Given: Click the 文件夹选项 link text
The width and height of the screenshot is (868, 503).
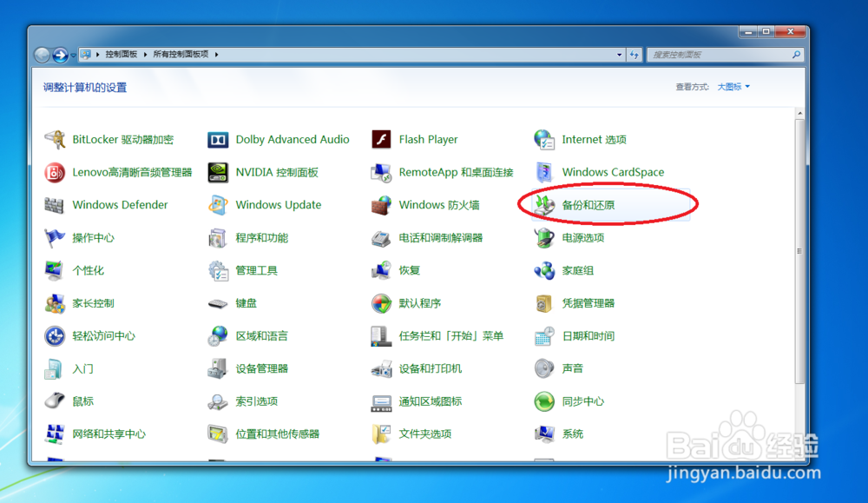Looking at the screenshot, I should (x=424, y=434).
